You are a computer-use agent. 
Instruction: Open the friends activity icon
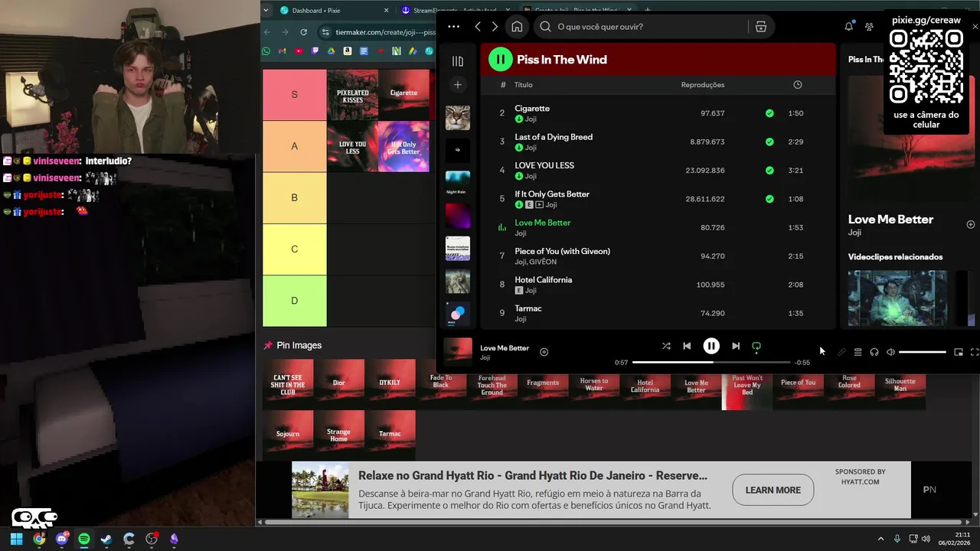pos(869,27)
